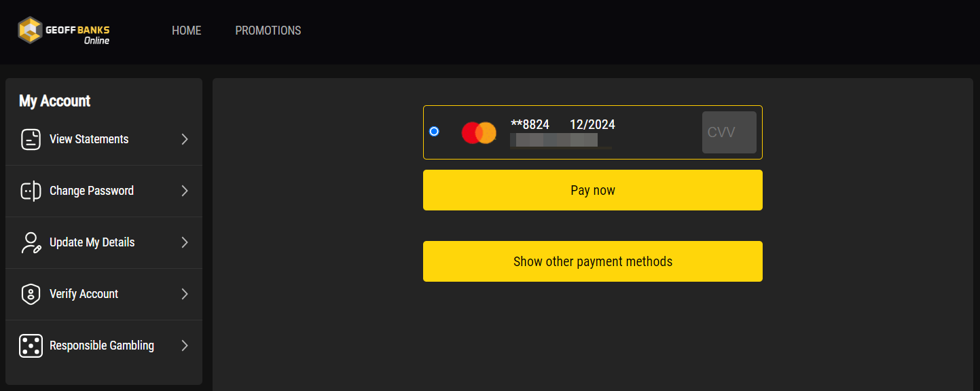Expand Change Password chevron arrow

[185, 191]
